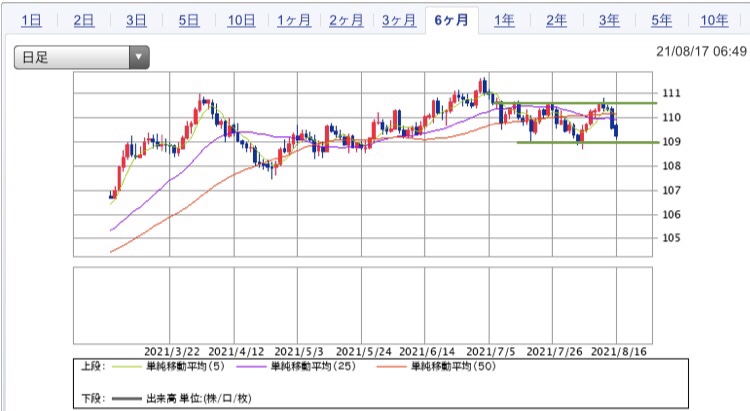Click the 108 price axis label
Viewport: 750px width, 411px height.
coord(671,166)
